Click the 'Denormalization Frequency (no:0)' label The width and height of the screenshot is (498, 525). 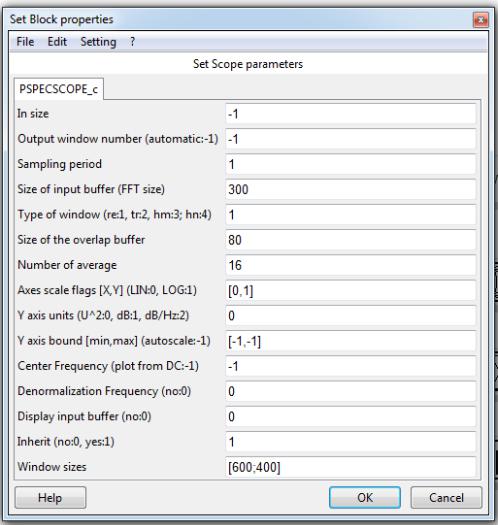pos(104,391)
